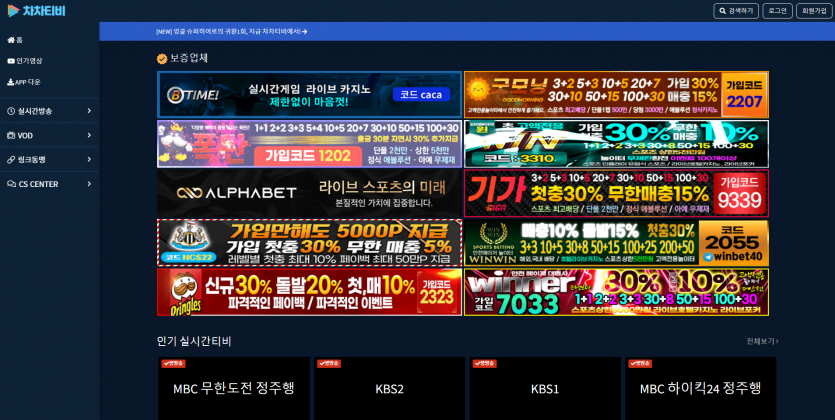Screen dimensions: 835x420
Task: Click the 회원가입 button
Action: tap(814, 11)
